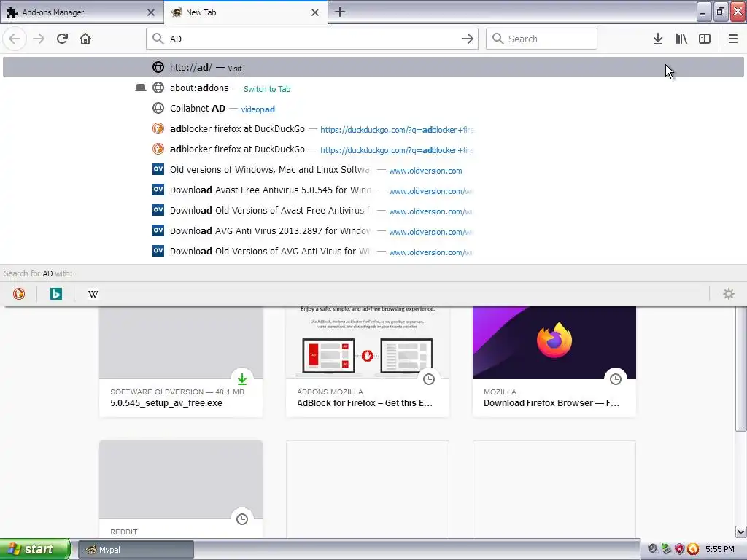Click the Search box in toolbar
The width and height of the screenshot is (747, 560).
[541, 39]
